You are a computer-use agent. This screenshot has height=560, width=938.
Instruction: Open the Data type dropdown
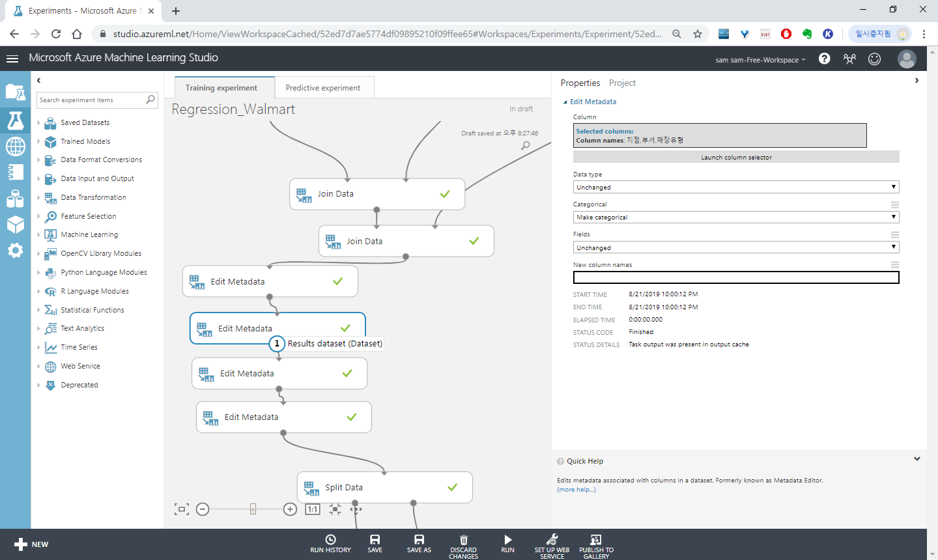tap(736, 187)
